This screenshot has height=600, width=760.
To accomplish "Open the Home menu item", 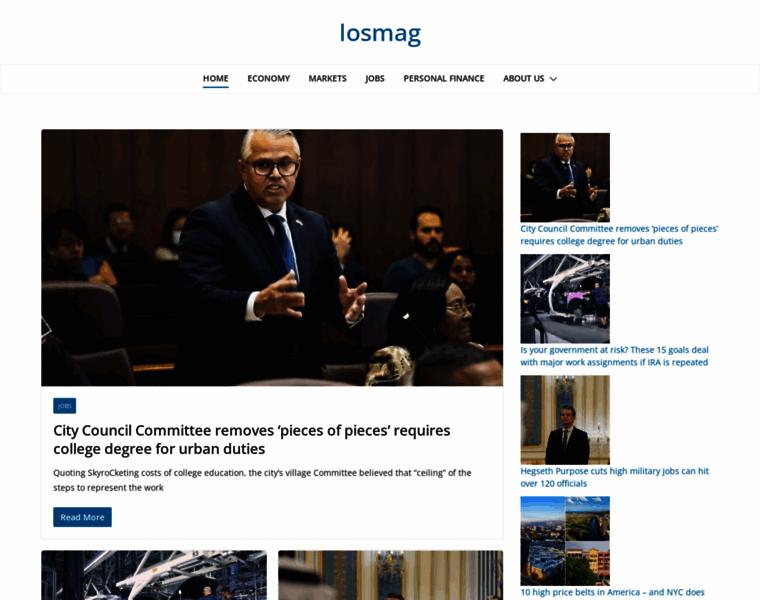I will tap(216, 79).
